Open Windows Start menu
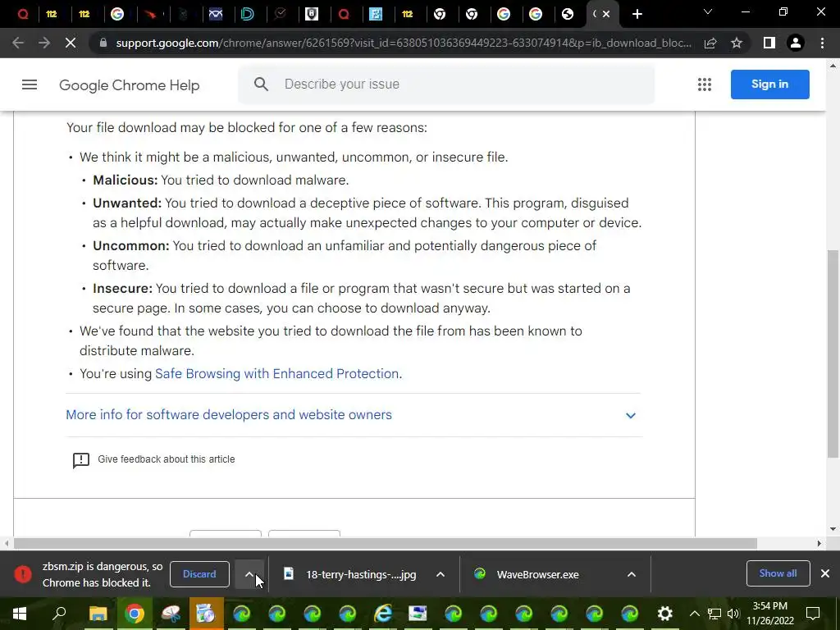840x630 pixels. [x=20, y=613]
